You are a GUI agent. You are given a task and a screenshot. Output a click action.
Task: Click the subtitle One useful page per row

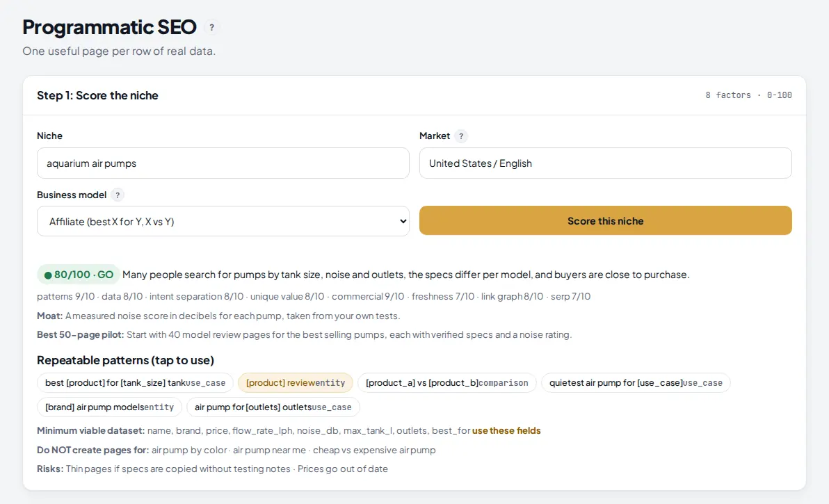point(119,51)
